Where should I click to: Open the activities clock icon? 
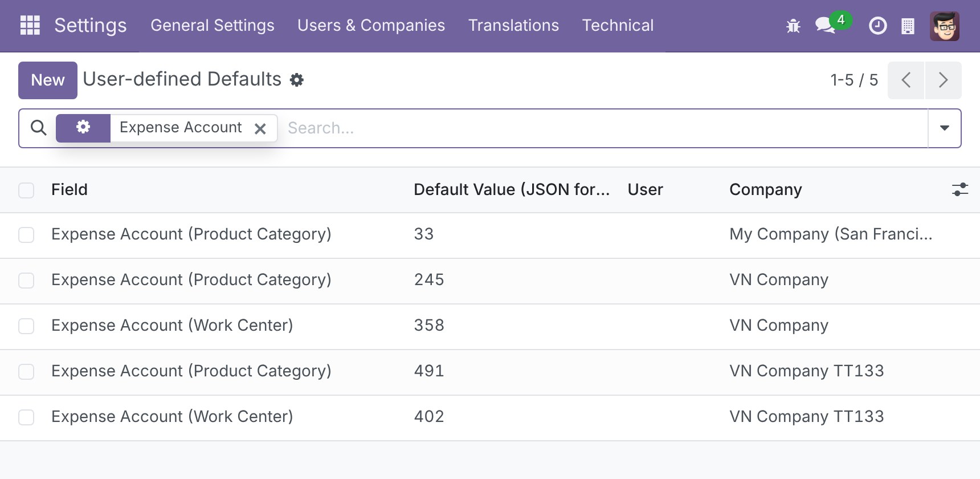pos(877,26)
